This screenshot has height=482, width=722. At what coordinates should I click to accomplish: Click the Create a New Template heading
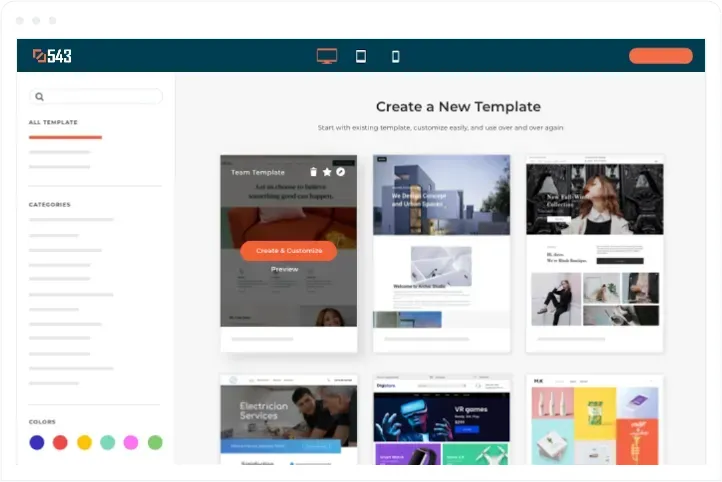pyautogui.click(x=458, y=107)
